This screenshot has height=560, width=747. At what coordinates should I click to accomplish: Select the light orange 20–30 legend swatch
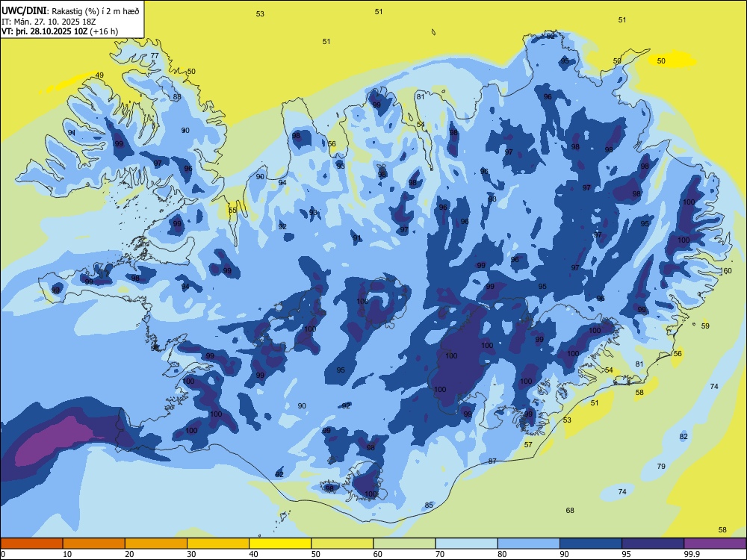pos(156,544)
